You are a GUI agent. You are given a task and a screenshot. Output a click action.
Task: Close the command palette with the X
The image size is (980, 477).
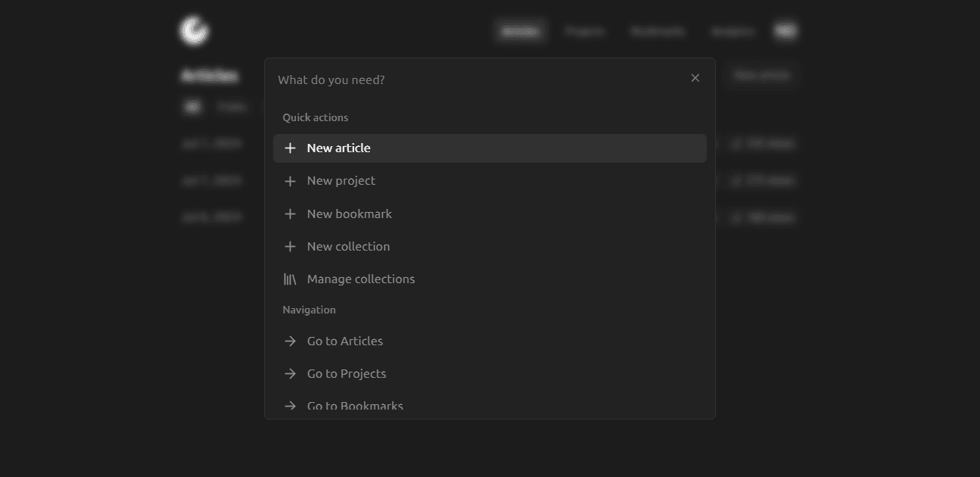tap(695, 78)
